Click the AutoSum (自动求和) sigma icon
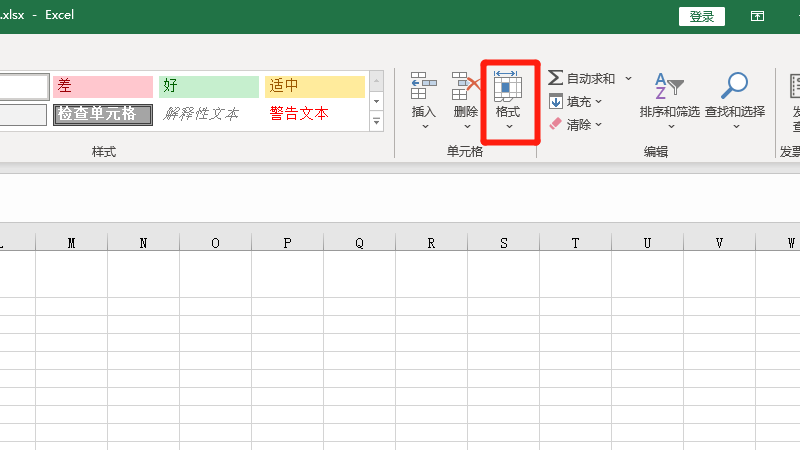Screen dimensions: 800x450 coord(556,78)
